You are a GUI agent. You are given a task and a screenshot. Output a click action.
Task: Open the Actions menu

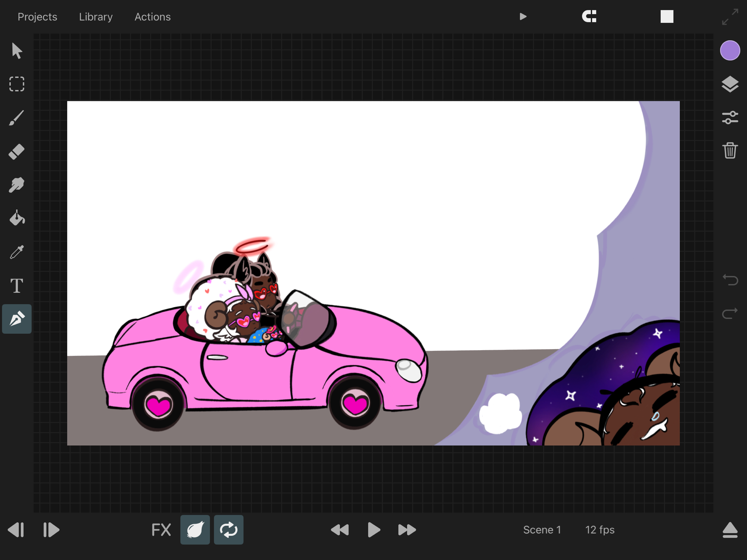point(152,17)
